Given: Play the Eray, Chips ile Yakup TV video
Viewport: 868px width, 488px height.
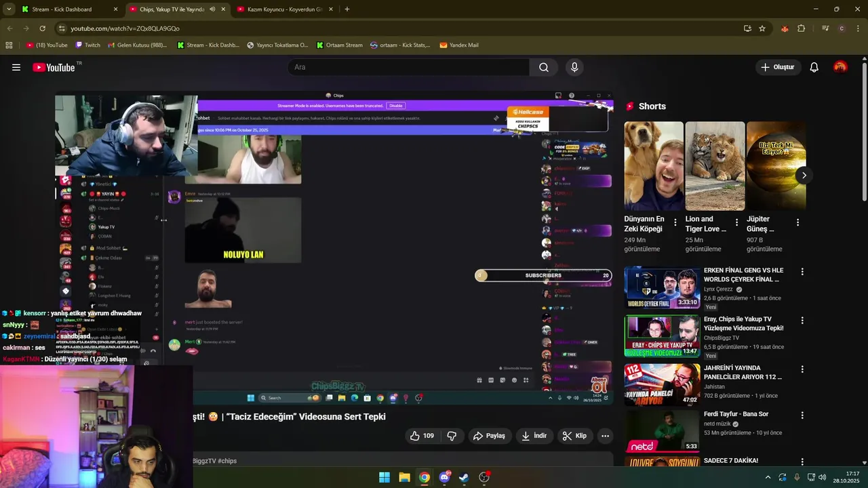Looking at the screenshot, I should 662,336.
